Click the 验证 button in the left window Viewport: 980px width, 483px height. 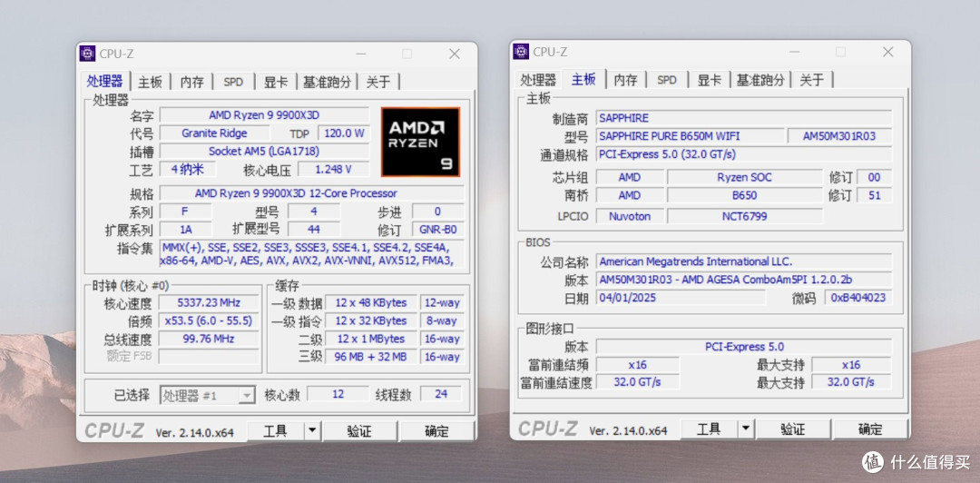click(359, 430)
